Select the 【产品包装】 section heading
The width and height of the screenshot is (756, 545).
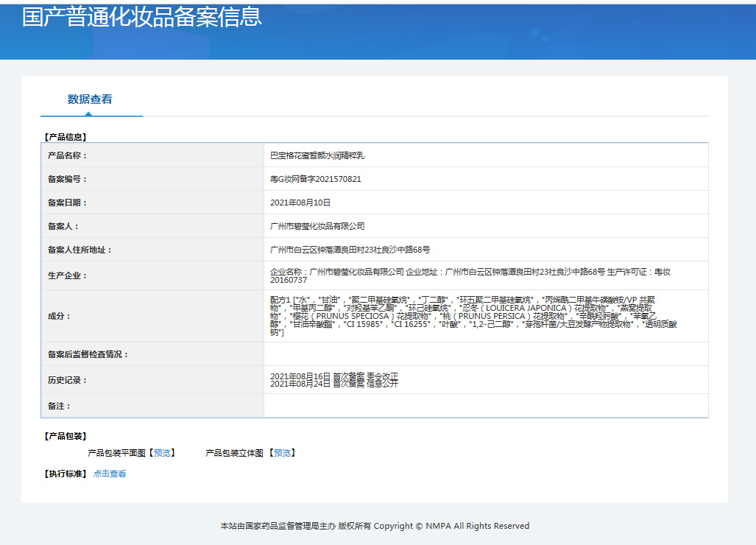coord(66,436)
